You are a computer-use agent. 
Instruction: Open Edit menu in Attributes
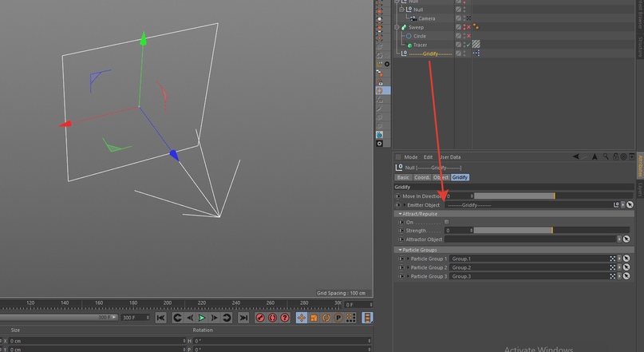(x=428, y=157)
